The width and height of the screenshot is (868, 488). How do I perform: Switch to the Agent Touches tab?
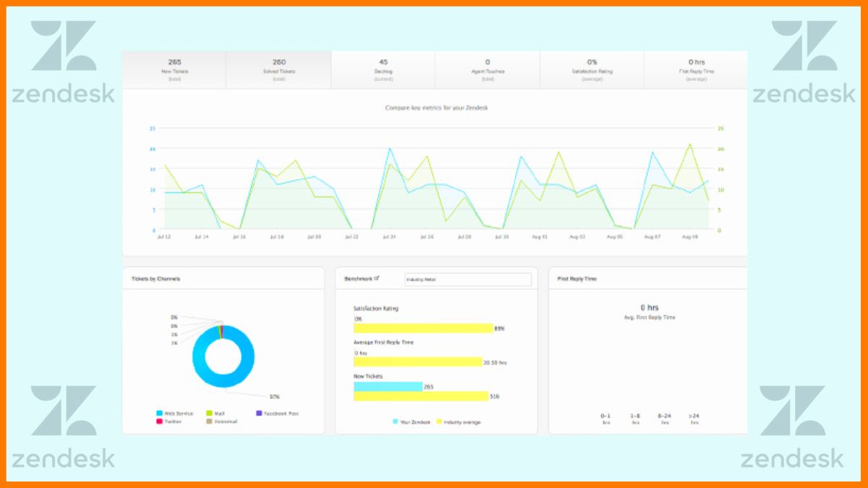(488, 70)
